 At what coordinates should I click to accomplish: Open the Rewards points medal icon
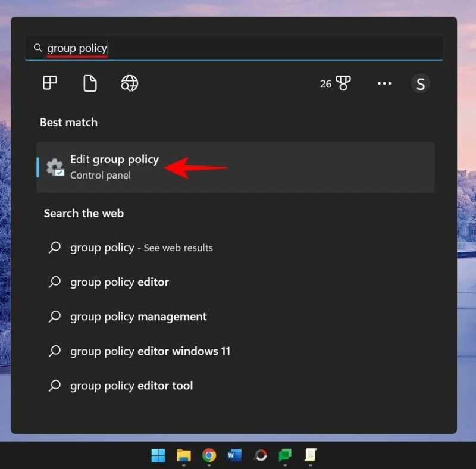343,83
